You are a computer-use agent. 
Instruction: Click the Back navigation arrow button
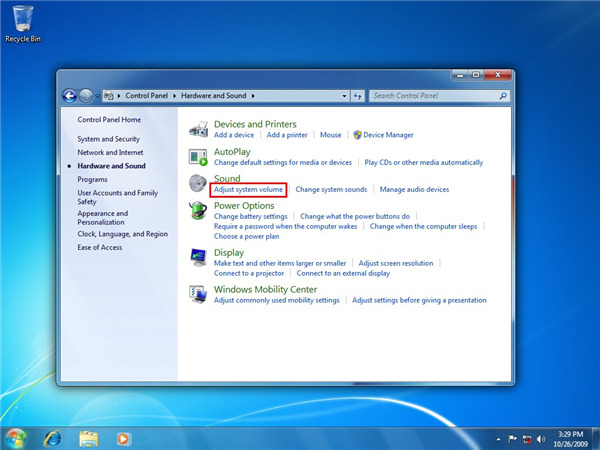pyautogui.click(x=70, y=96)
